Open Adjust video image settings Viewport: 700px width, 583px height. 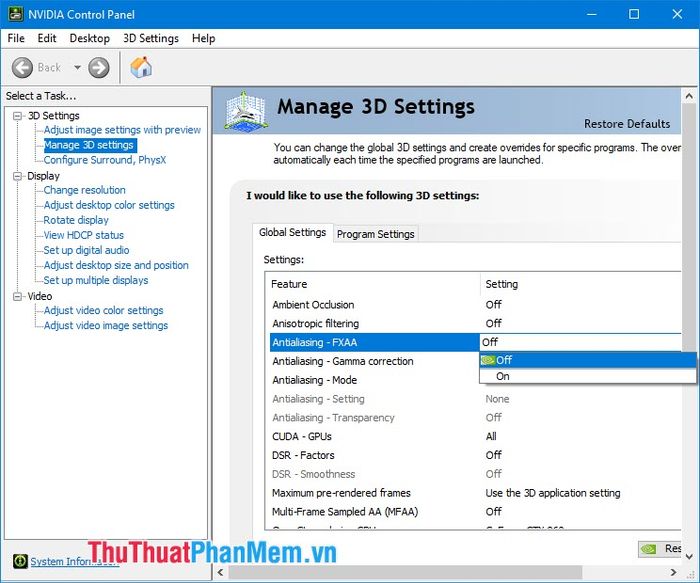click(106, 325)
